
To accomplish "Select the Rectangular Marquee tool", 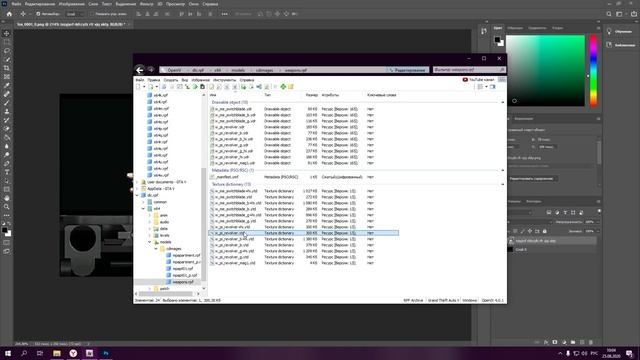I will tap(7, 42).
